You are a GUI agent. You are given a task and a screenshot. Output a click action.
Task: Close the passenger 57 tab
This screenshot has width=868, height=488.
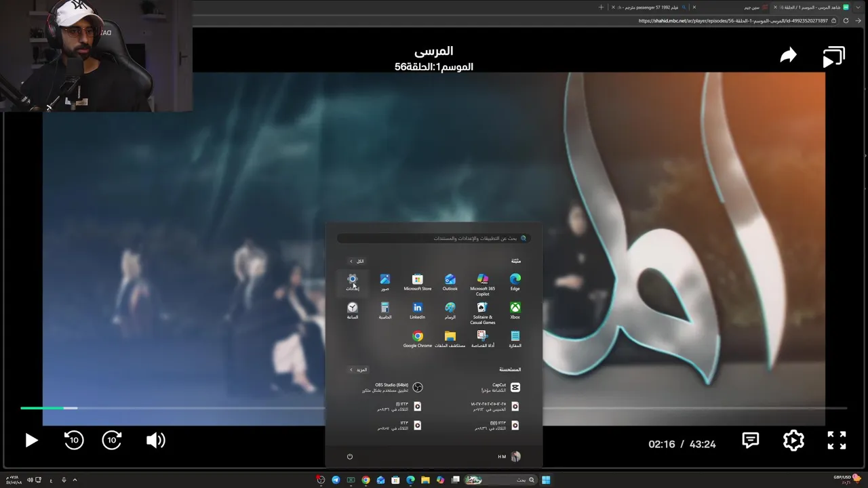coord(613,7)
